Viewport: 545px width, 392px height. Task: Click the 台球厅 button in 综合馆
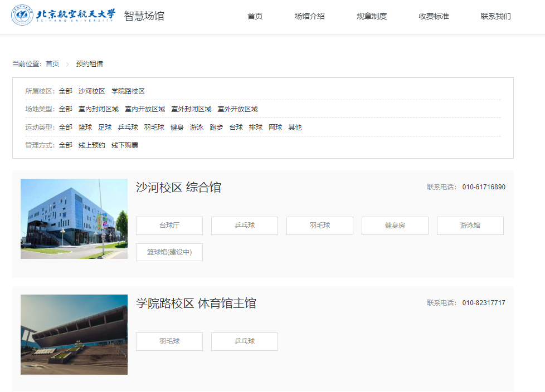point(169,226)
